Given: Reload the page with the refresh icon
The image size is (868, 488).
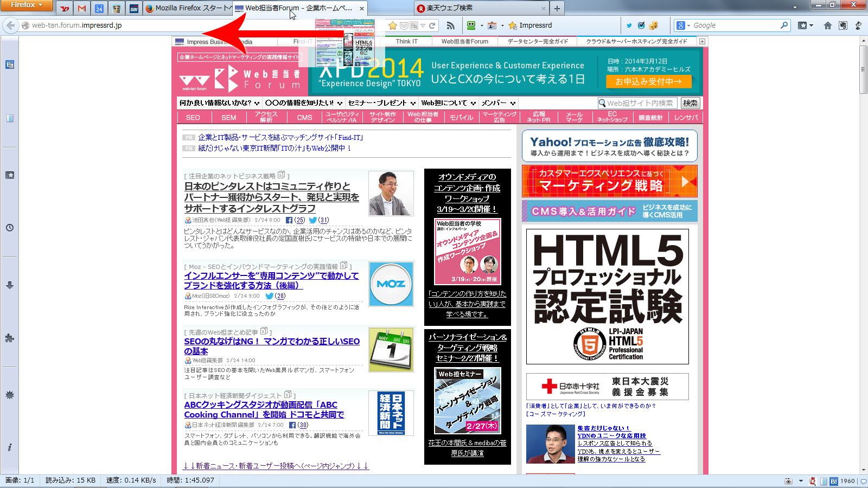Looking at the screenshot, I should coord(432,25).
